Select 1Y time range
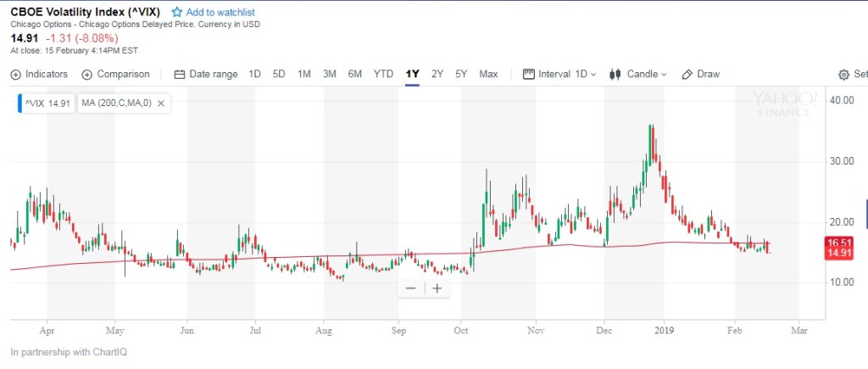 tap(413, 75)
